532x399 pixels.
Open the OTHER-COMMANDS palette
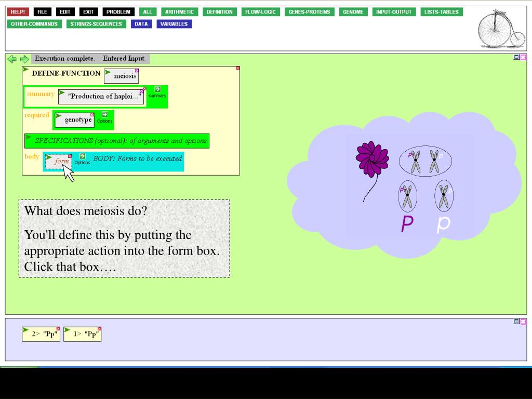(x=34, y=24)
